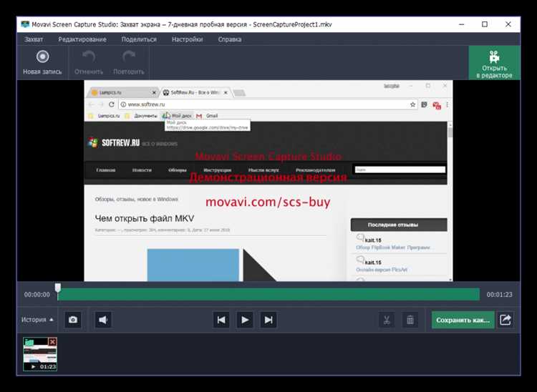The width and height of the screenshot is (537, 392).
Task: Click the timeline playhead marker
Action: [58, 288]
